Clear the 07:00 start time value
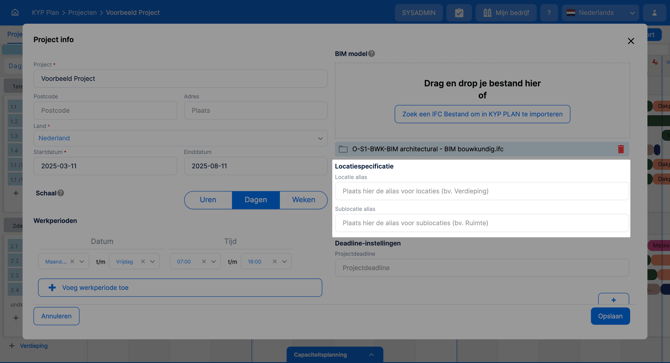670x363 pixels. tap(204, 261)
